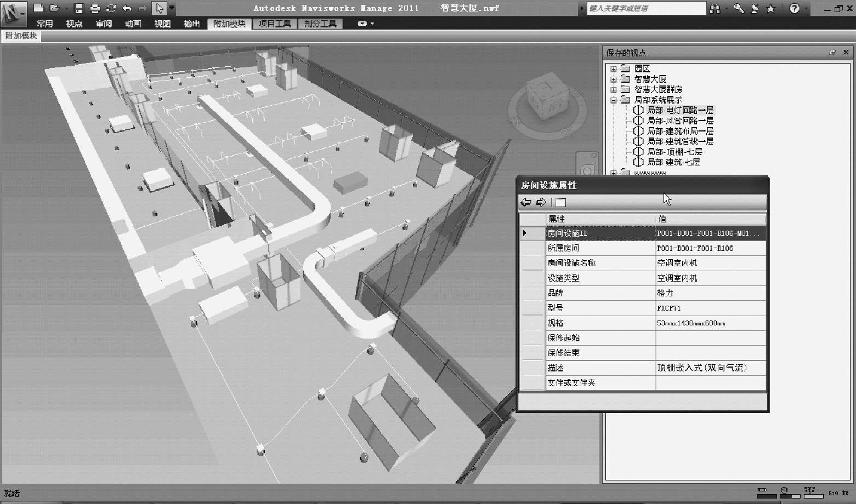Create a new file from quick access toolbar
This screenshot has width=856, height=504.
click(38, 8)
